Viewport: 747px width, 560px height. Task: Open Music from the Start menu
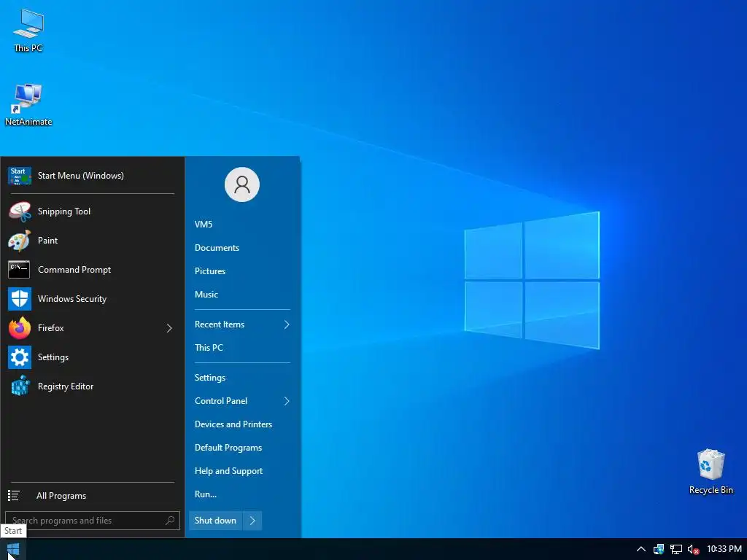pyautogui.click(x=206, y=295)
